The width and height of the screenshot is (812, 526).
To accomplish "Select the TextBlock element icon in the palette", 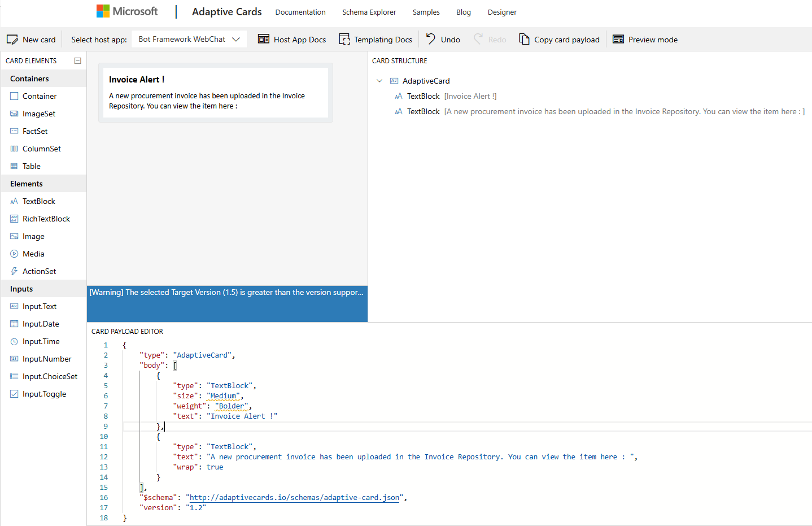I will point(14,201).
